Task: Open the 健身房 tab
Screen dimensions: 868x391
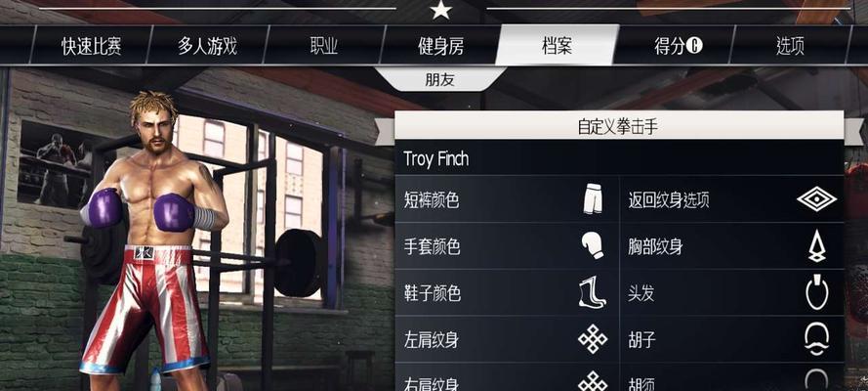Action: 440,46
